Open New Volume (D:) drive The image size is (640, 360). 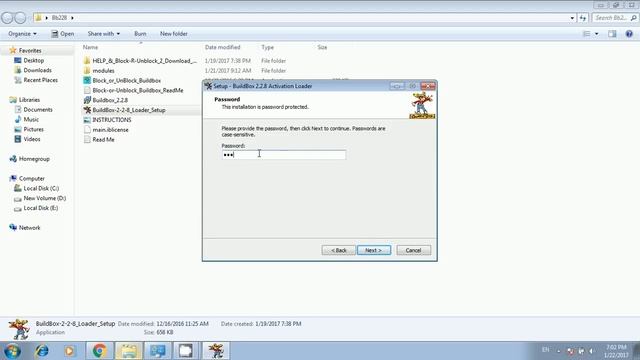click(x=40, y=198)
